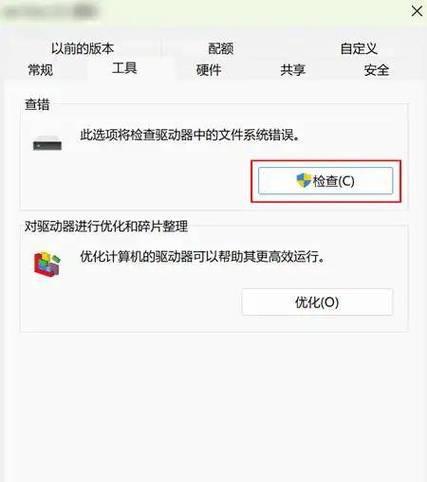Click the blurred window title in the title bar
This screenshot has width=427, height=482.
tap(50, 12)
